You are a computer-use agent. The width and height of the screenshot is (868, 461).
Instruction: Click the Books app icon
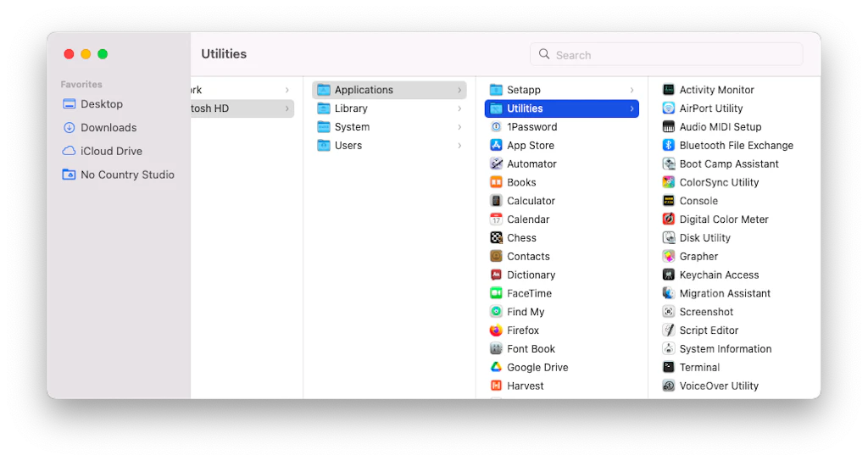(x=496, y=182)
